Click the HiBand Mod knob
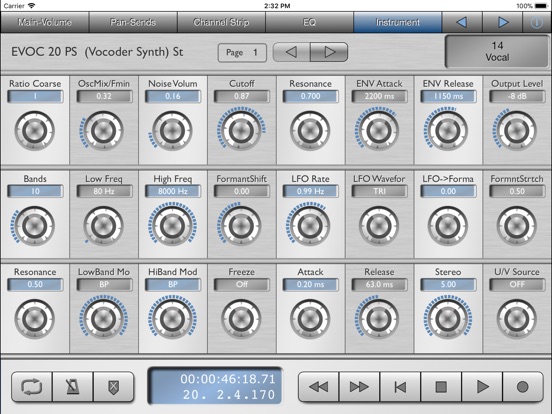The width and height of the screenshot is (552, 414). (172, 319)
